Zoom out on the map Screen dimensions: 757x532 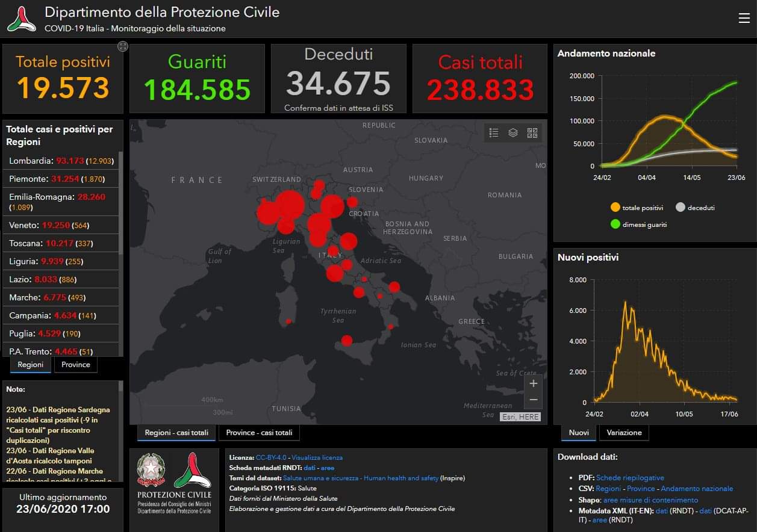click(x=533, y=400)
